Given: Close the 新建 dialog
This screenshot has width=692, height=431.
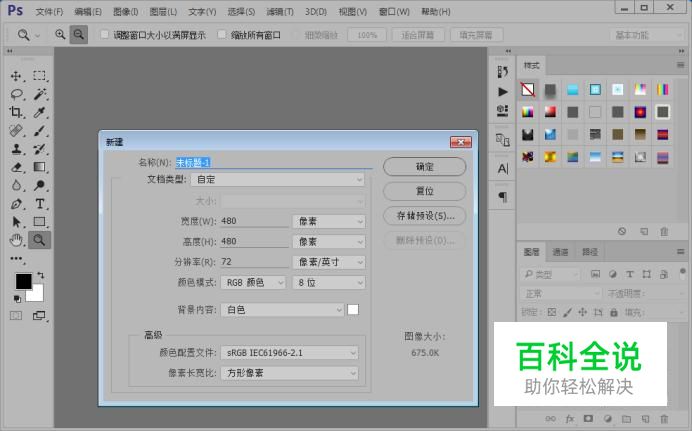Looking at the screenshot, I should (461, 142).
